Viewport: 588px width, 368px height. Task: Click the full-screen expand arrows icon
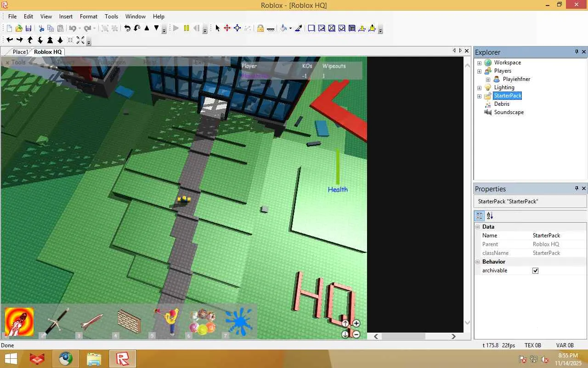(x=80, y=40)
